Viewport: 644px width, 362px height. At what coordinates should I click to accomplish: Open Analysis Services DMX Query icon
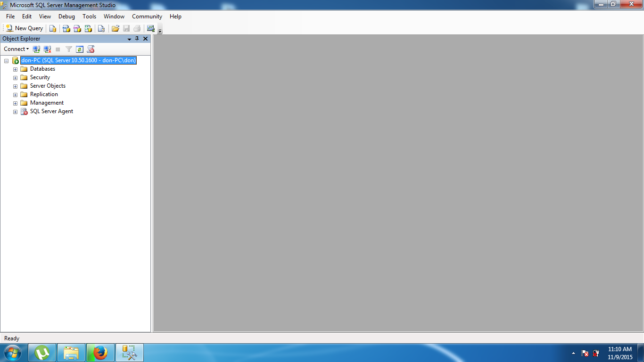pyautogui.click(x=77, y=28)
